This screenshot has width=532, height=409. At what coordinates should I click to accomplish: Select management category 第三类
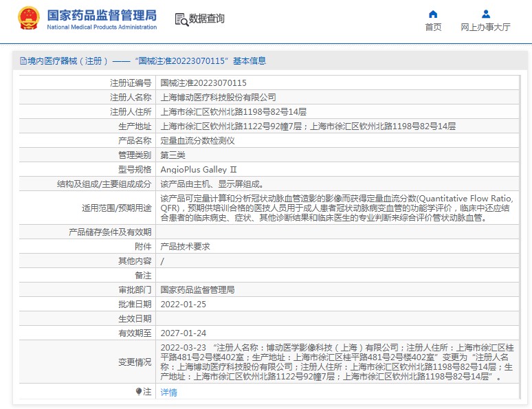click(173, 155)
